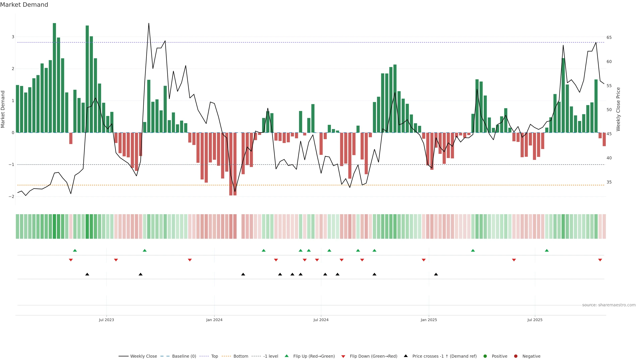Toggle the -1 level legend entry
This screenshot has height=362, width=644.
(271, 356)
